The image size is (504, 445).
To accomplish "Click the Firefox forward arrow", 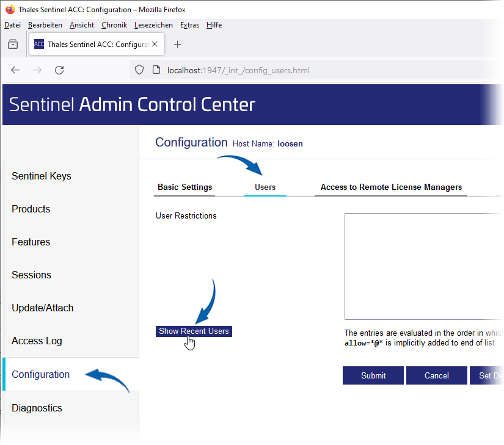I will [x=37, y=70].
